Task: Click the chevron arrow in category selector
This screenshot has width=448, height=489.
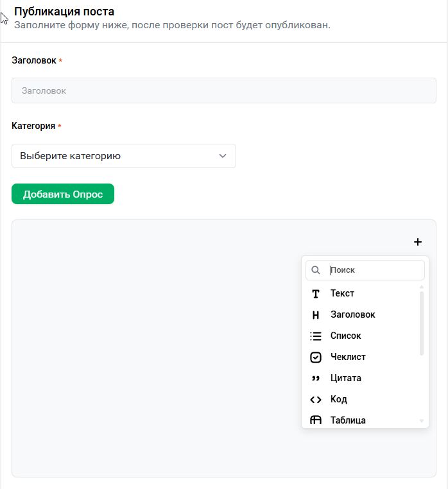Action: 223,156
